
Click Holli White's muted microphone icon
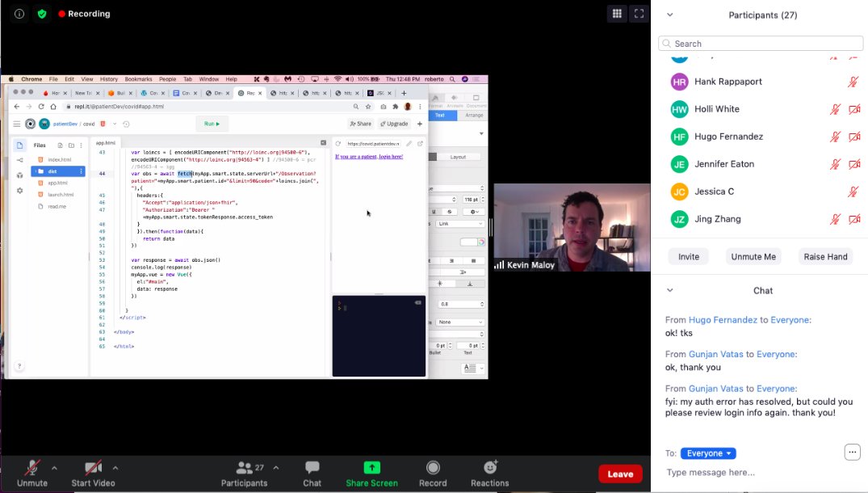pos(835,109)
